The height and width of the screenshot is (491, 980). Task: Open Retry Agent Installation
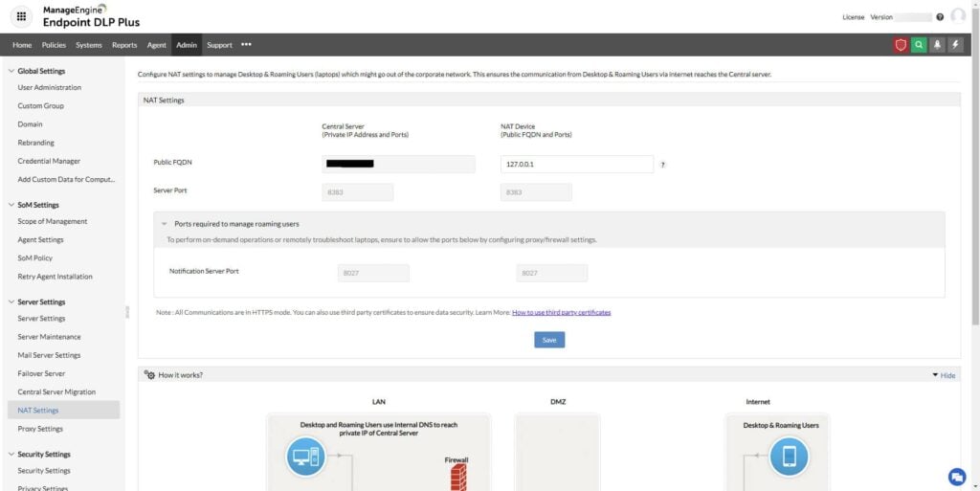point(55,276)
